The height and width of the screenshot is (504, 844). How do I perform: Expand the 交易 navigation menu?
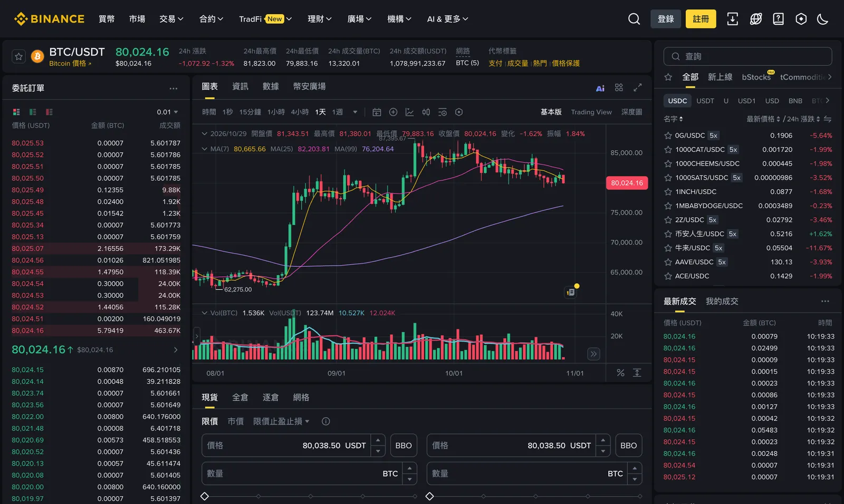pyautogui.click(x=171, y=19)
